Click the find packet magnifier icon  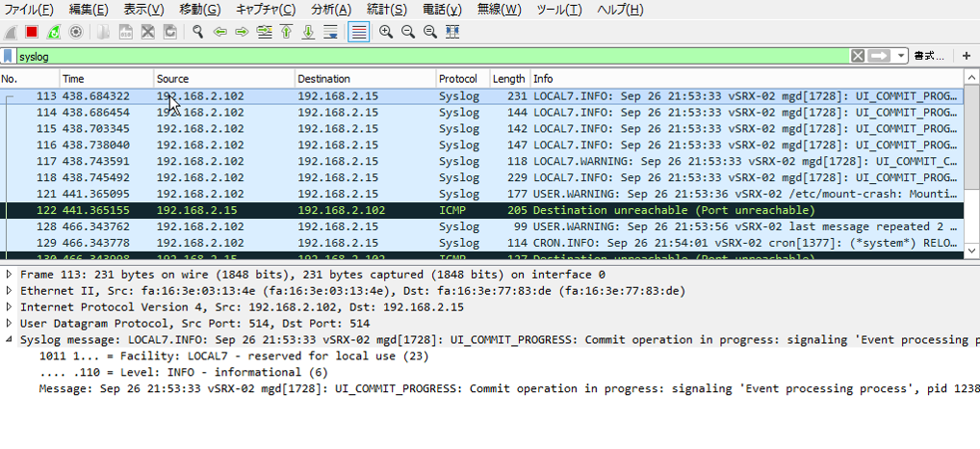(197, 32)
